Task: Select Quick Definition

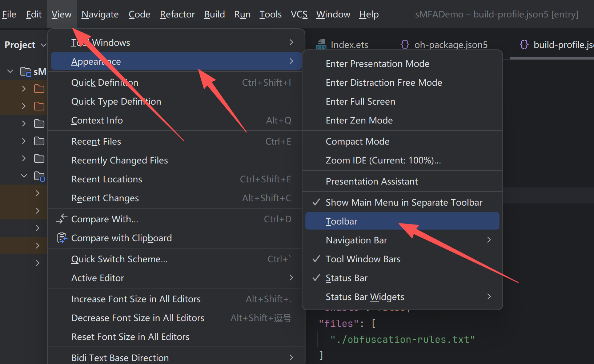Action: click(x=176, y=82)
